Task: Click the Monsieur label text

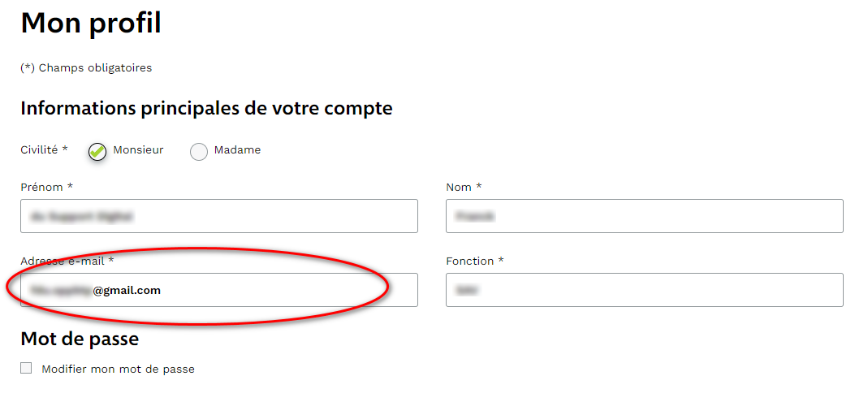Action: point(138,150)
